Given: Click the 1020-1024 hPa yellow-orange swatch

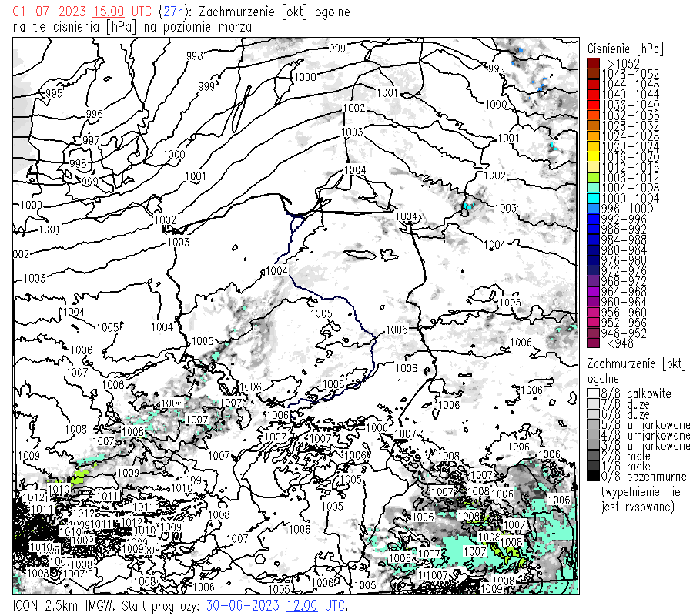Looking at the screenshot, I should point(593,147).
